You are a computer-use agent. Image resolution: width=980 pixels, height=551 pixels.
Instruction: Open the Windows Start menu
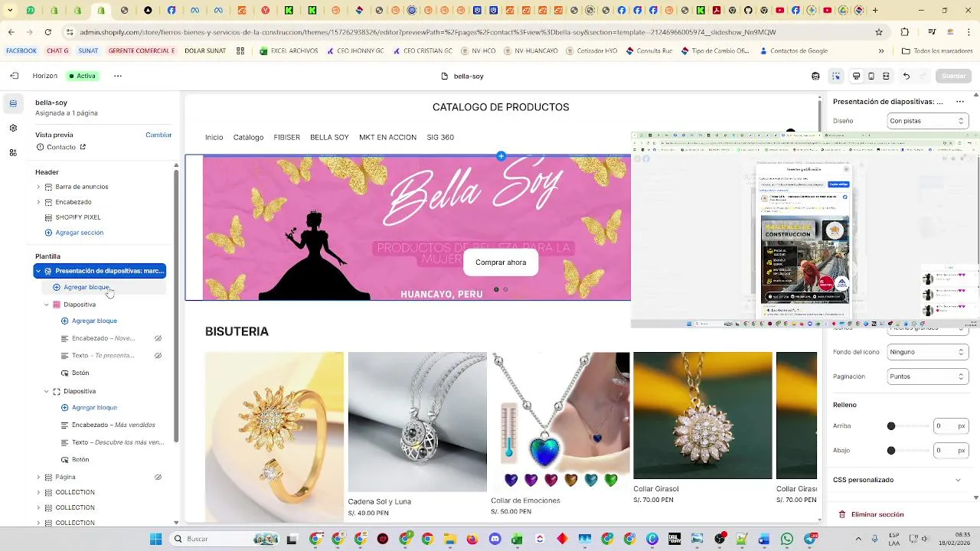tap(155, 539)
